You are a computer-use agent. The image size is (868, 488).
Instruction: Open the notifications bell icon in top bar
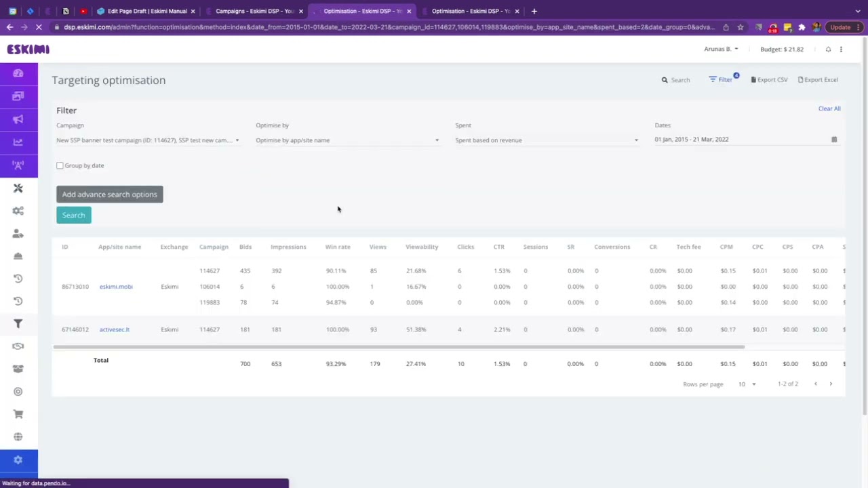pyautogui.click(x=828, y=49)
